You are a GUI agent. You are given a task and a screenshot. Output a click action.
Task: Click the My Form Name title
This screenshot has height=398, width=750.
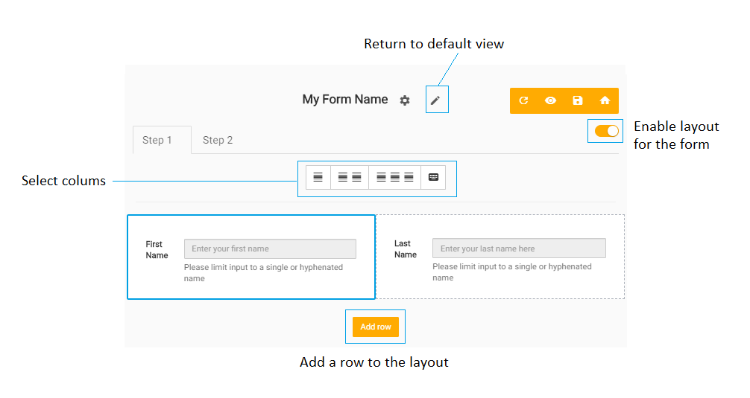click(345, 100)
